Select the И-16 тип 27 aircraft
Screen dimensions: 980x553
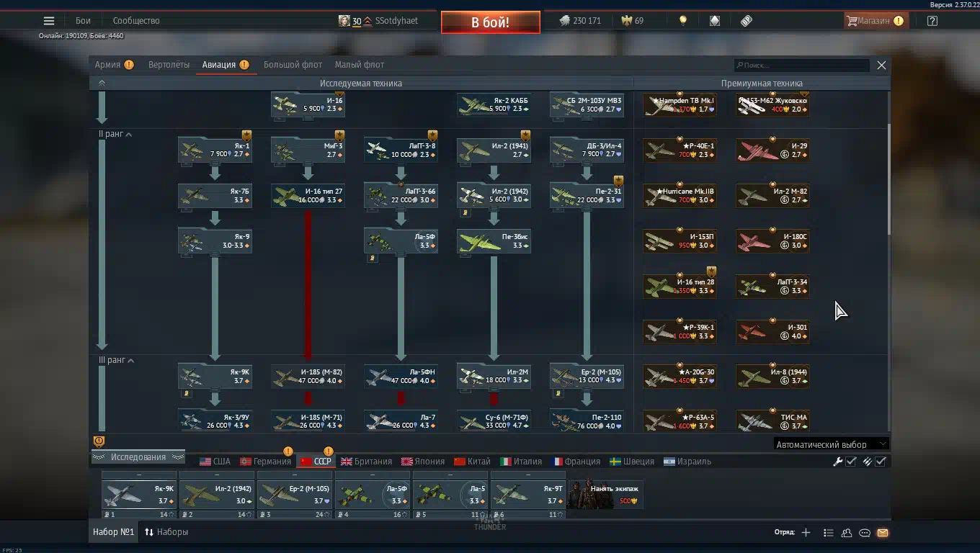coord(308,195)
